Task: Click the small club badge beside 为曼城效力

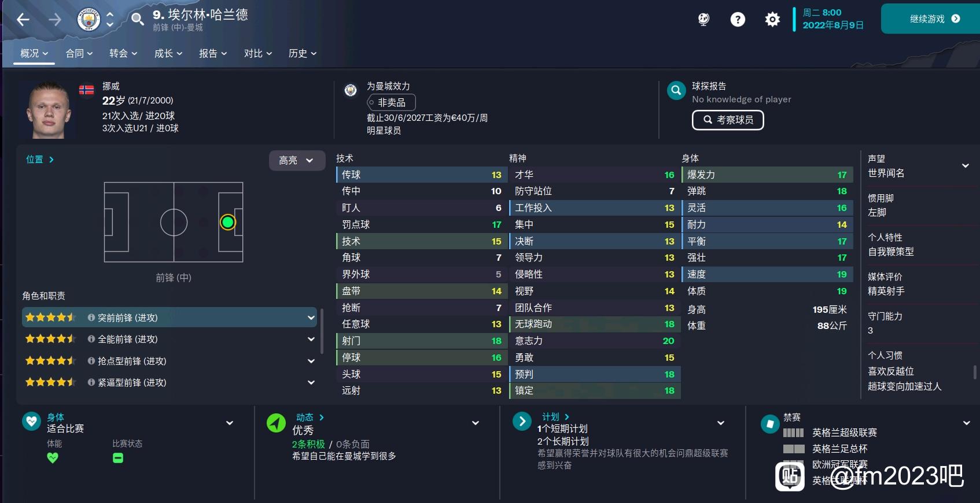Action: [350, 90]
